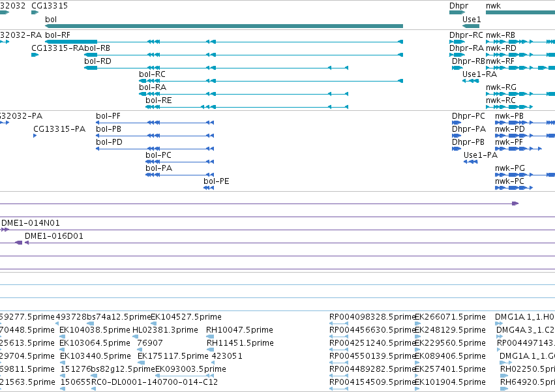Image resolution: width=555 pixels, height=392 pixels.
Task: Click Dhpr-PC protein label
Action: (468, 116)
